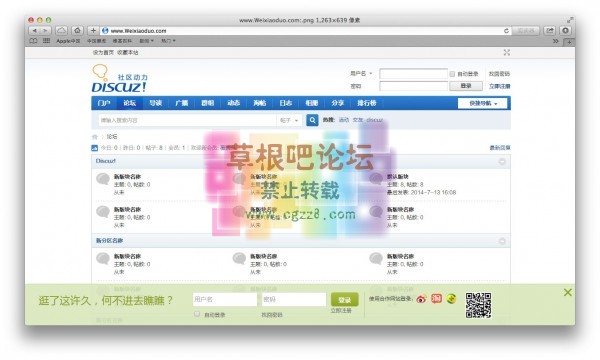Open the 导读 nav tab
The image size is (600, 360).
[x=156, y=103]
